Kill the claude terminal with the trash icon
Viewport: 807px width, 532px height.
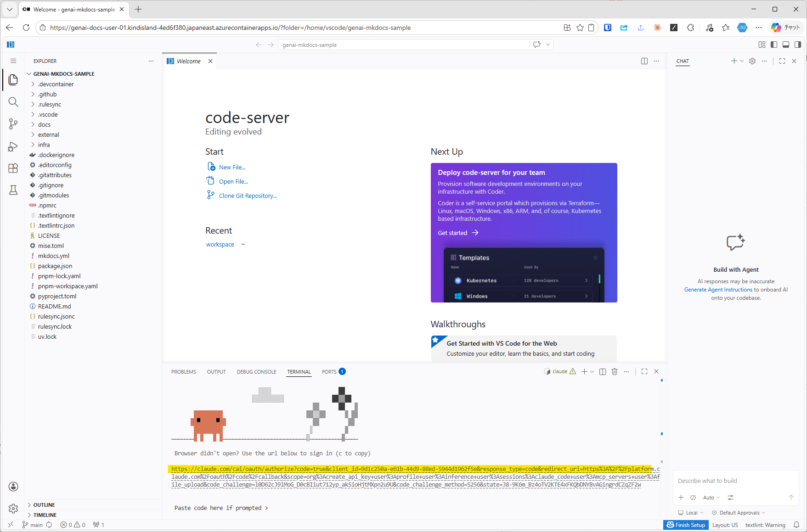click(x=615, y=371)
